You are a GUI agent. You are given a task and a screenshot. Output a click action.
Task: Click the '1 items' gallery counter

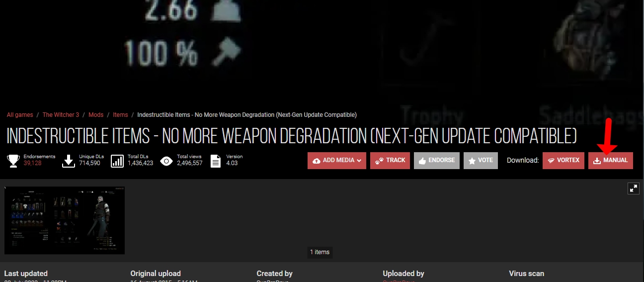point(320,252)
